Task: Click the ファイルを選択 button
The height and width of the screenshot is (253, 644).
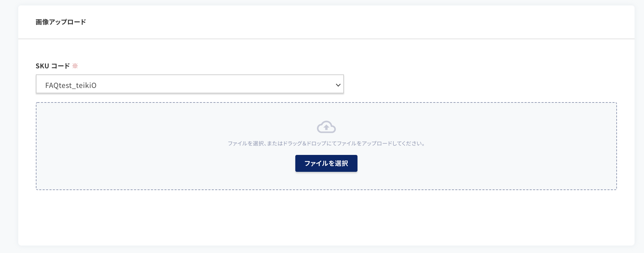Action: pyautogui.click(x=326, y=163)
